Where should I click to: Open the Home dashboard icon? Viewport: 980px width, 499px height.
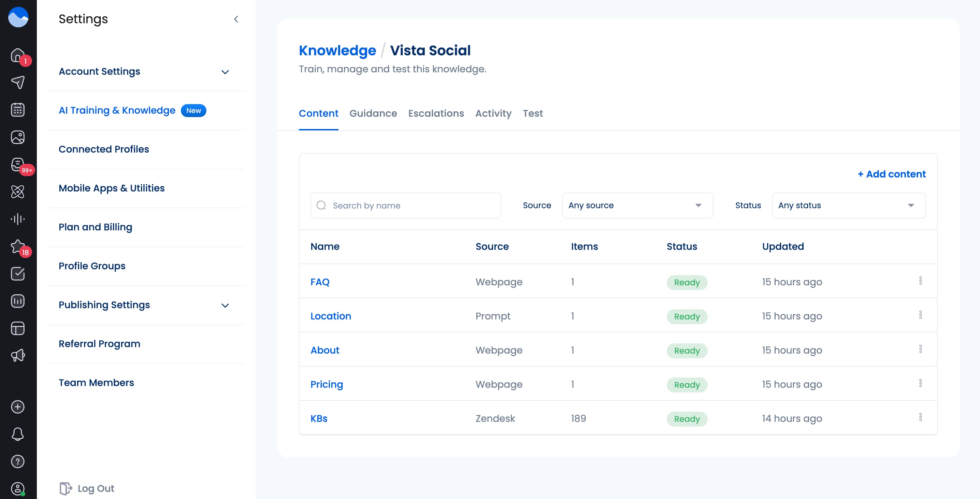tap(17, 54)
